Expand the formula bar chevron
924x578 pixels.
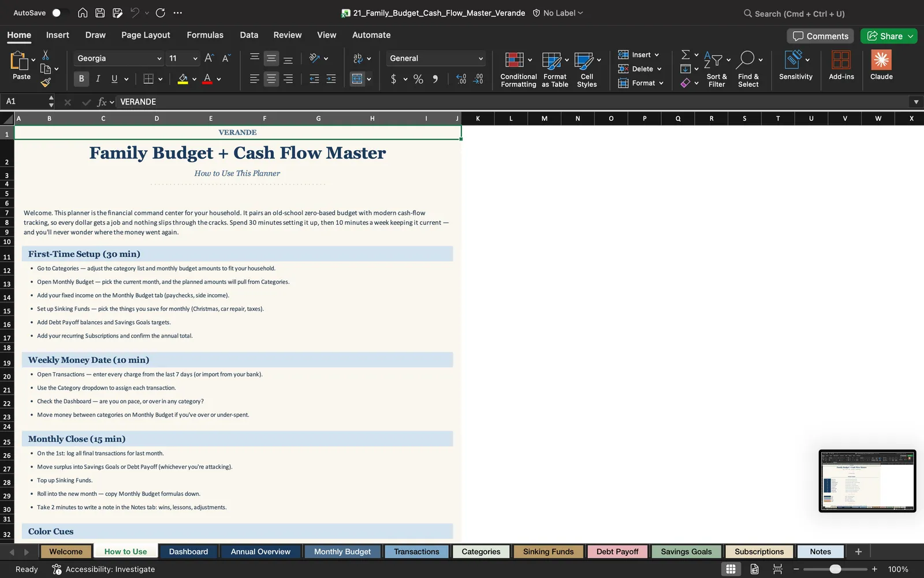(x=916, y=102)
